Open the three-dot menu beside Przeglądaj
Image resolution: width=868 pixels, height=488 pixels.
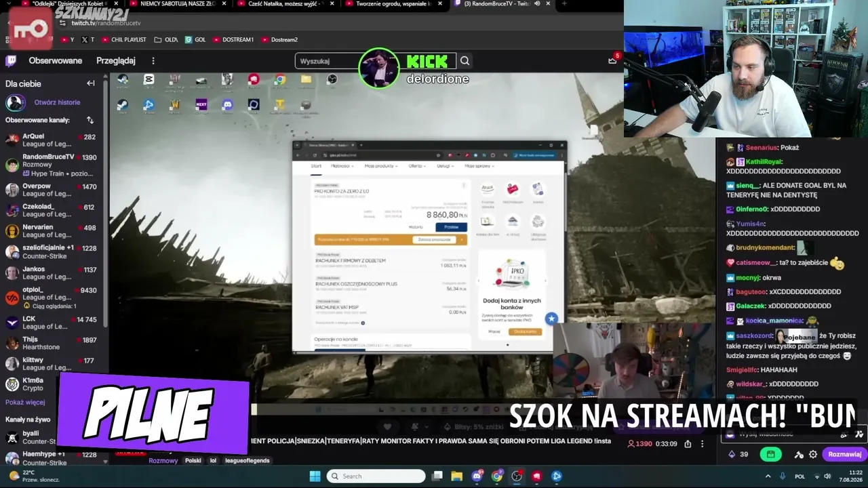[153, 61]
